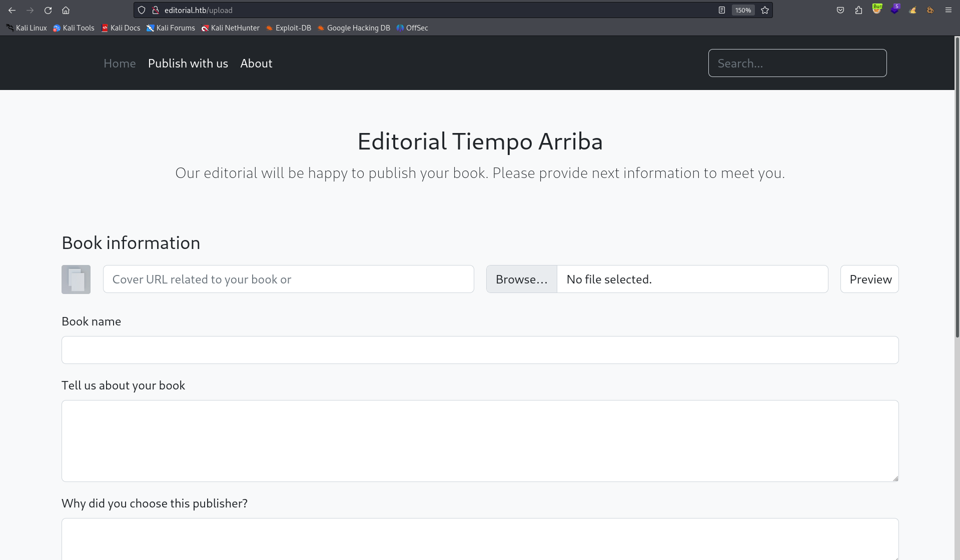Viewport: 960px width, 560px height.
Task: Open the purple extension with badge 5
Action: click(x=895, y=9)
